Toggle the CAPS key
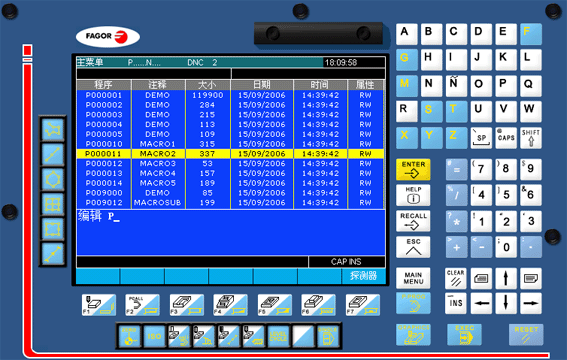The image size is (567, 360). [x=506, y=138]
